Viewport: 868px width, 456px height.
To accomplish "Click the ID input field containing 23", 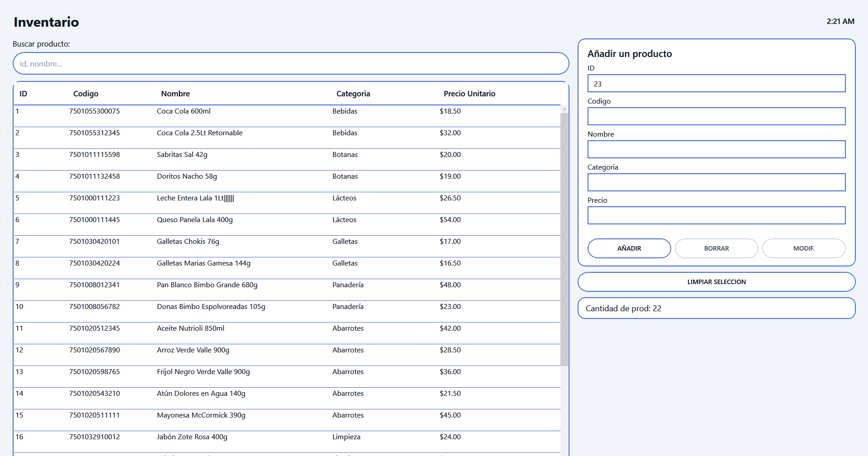I will pos(716,83).
